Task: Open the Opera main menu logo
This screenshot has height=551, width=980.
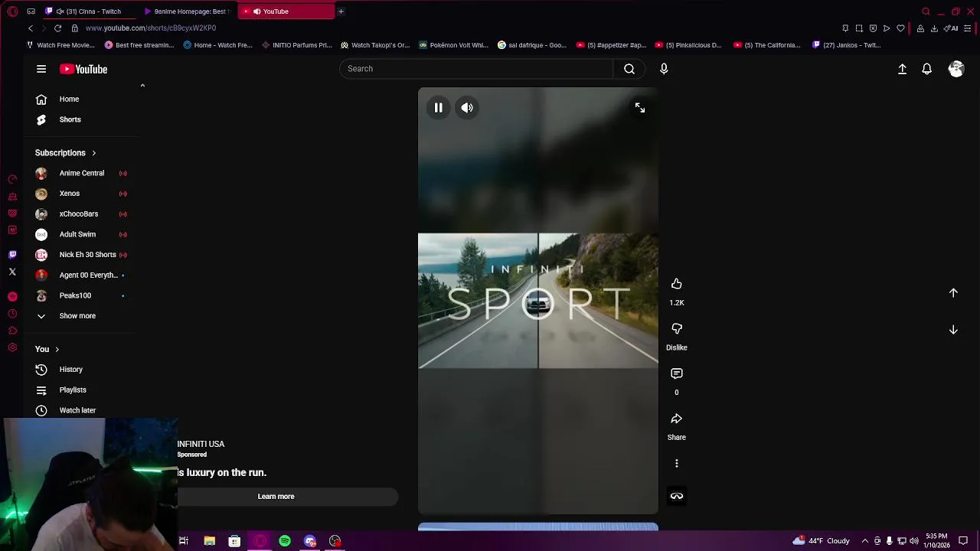Action: 12,11
